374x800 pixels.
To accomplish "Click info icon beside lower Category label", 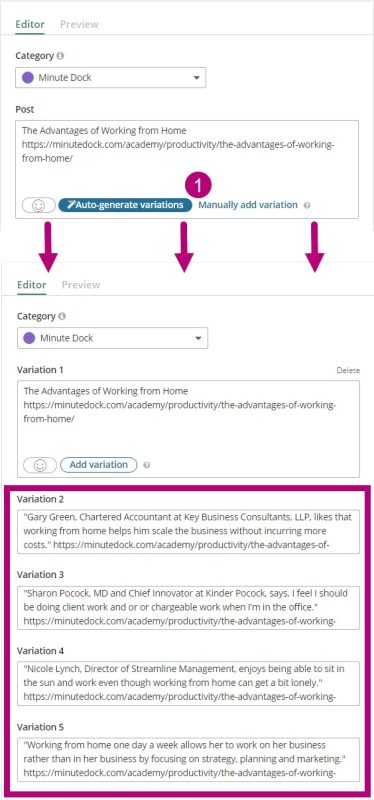I will click(62, 316).
